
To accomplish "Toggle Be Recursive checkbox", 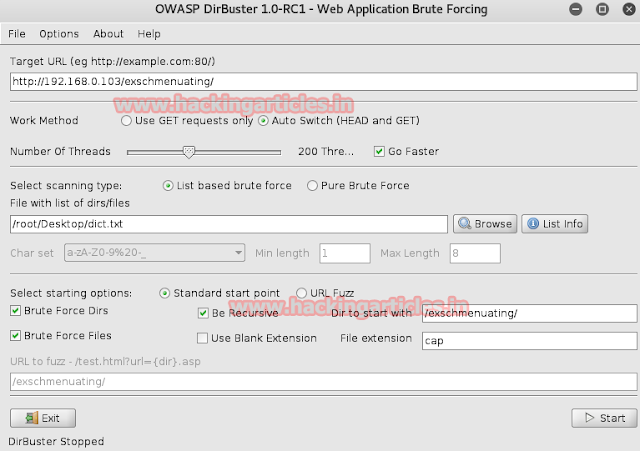I will pyautogui.click(x=203, y=313).
